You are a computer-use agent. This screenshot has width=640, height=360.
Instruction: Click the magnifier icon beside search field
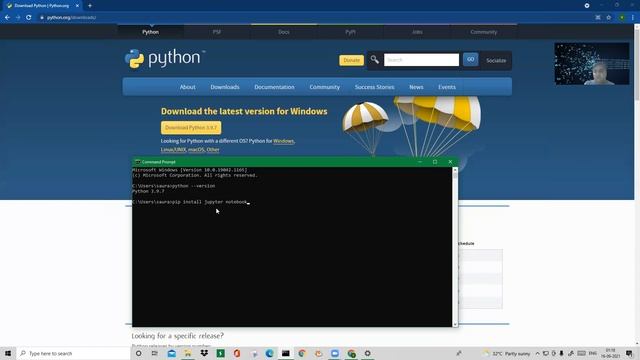pyautogui.click(x=374, y=60)
